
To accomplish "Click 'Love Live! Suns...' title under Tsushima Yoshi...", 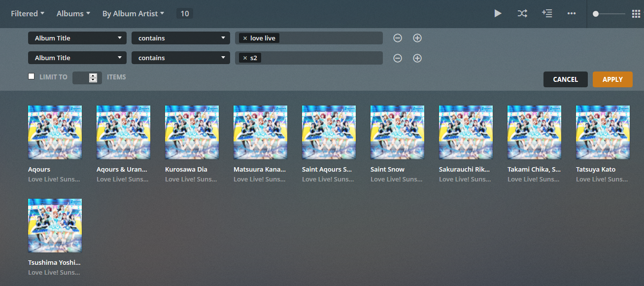I will click(54, 272).
